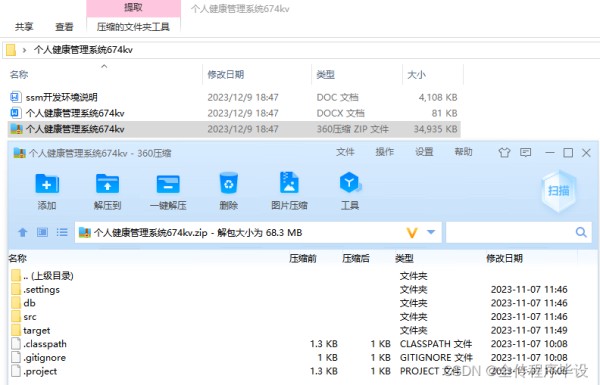Open the 设置 (Settings) menu
Viewport: 600px width, 385px height.
pos(424,152)
